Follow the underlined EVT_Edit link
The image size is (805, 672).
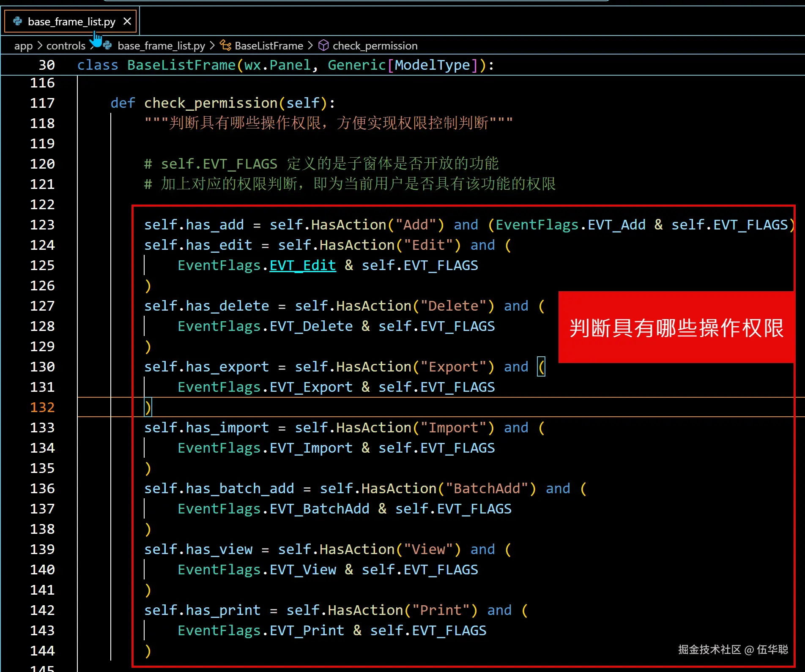pos(303,265)
